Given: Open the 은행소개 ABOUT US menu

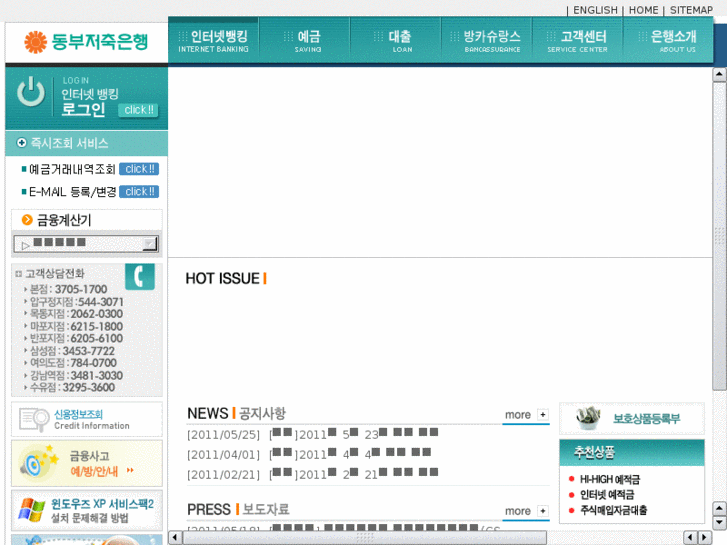Looking at the screenshot, I should coord(668,41).
